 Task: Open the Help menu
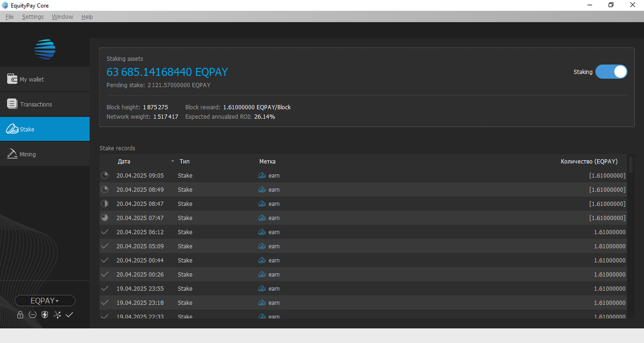87,17
